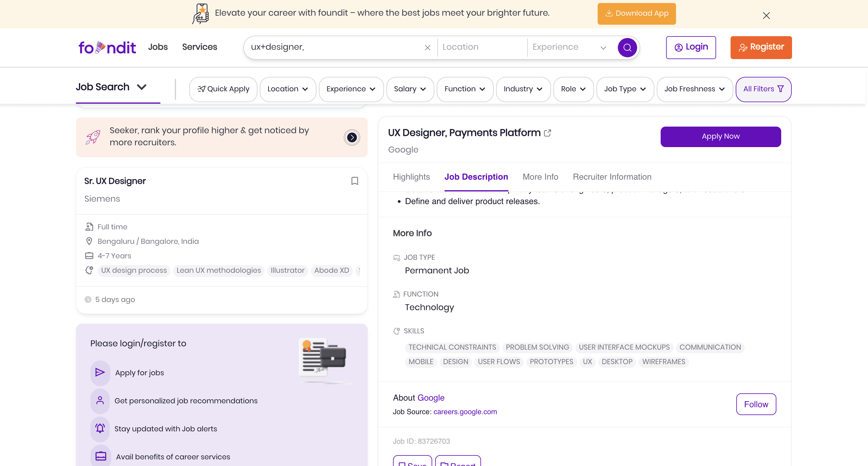Open the Job Freshness filter
This screenshot has width=868, height=466.
coord(695,89)
